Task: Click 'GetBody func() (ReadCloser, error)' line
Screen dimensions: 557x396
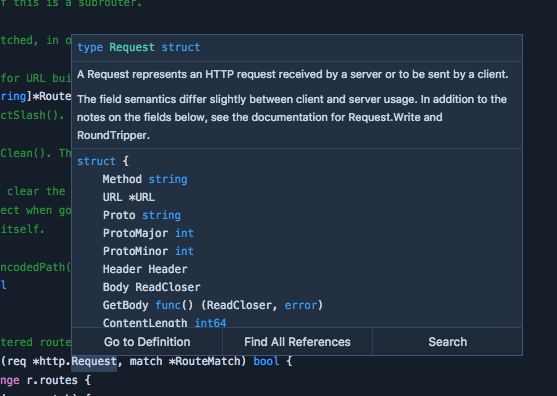Action: [x=212, y=305]
